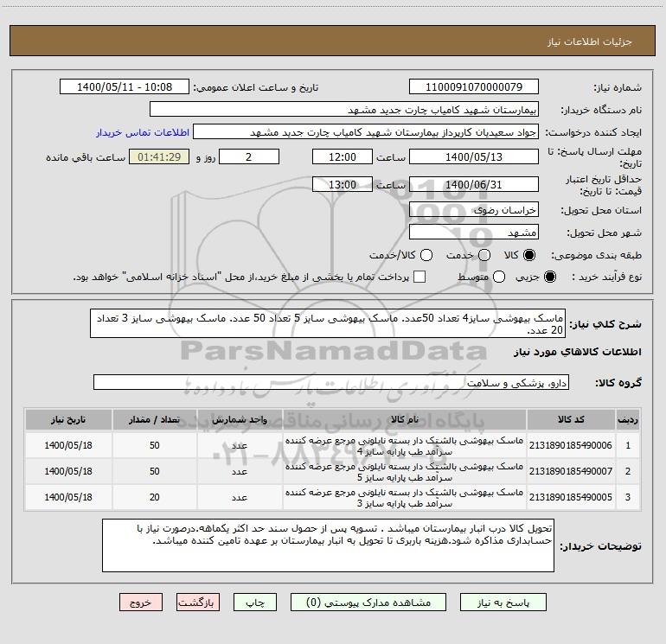Click the واحد شمارش column header

coord(240,420)
